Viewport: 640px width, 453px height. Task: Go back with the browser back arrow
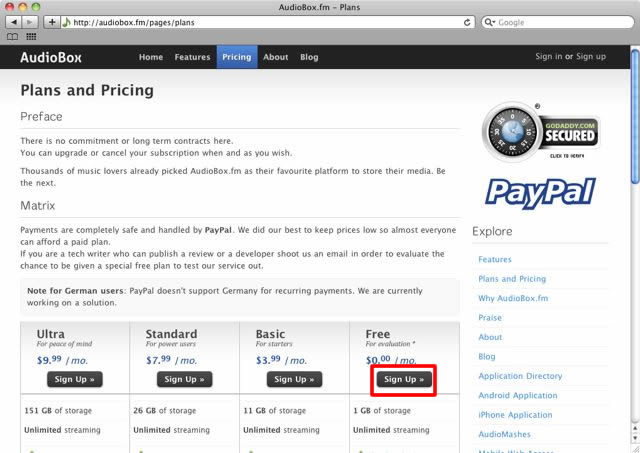[x=14, y=22]
